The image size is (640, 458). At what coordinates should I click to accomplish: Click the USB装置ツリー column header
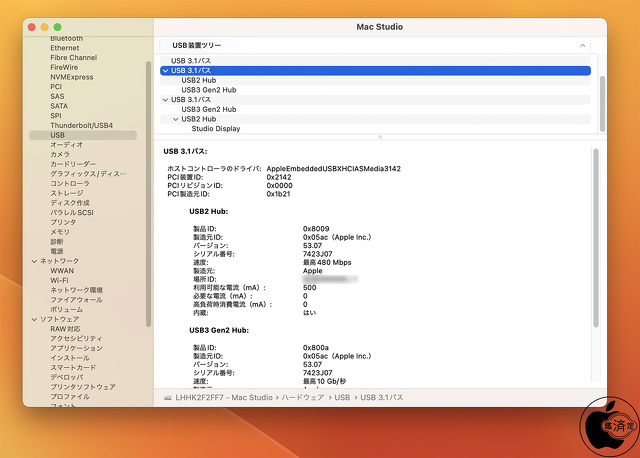[x=375, y=45]
